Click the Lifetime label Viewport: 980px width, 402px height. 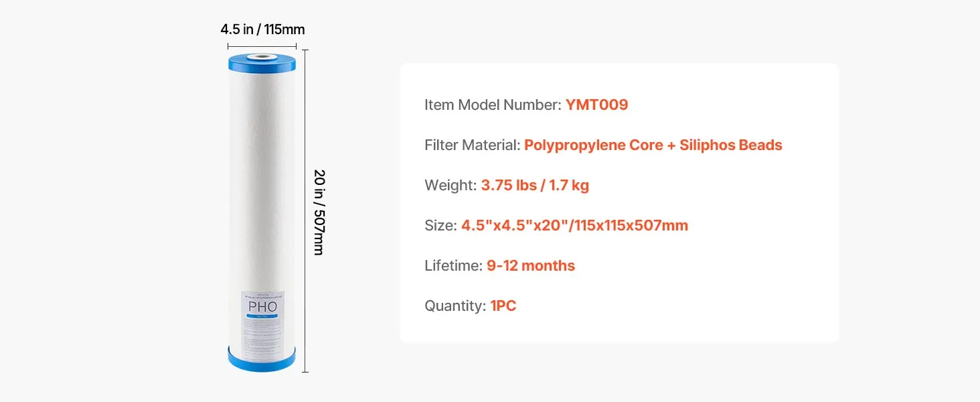point(453,265)
